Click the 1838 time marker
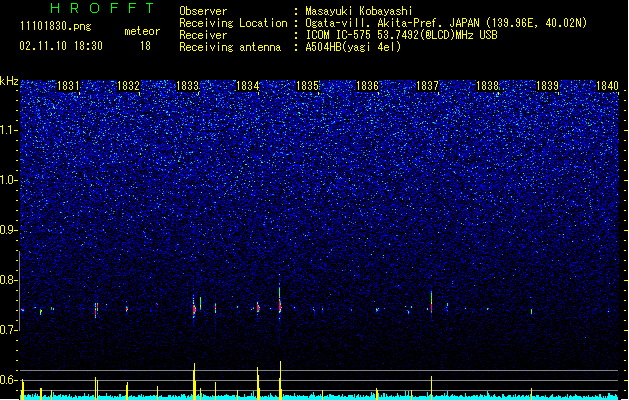 487,86
